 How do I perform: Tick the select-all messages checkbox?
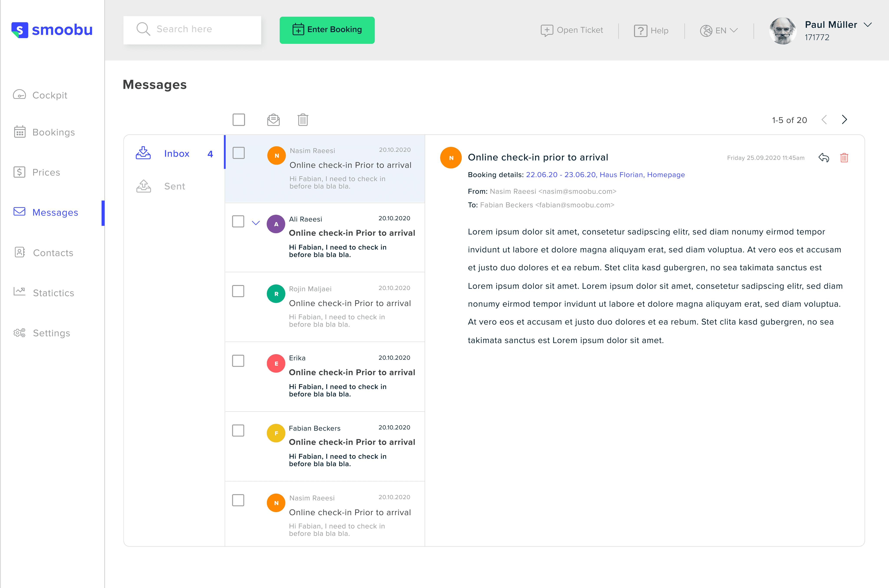click(x=239, y=120)
